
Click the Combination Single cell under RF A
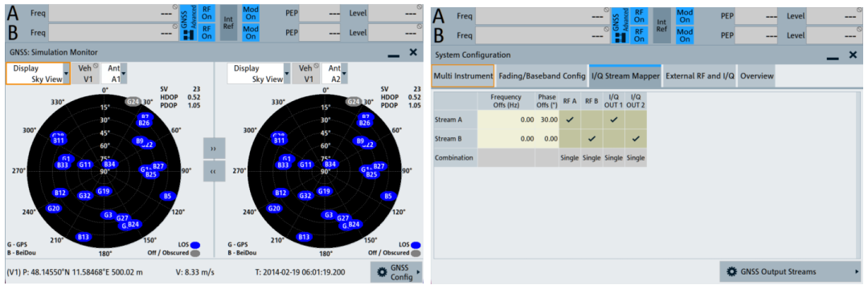pos(570,158)
